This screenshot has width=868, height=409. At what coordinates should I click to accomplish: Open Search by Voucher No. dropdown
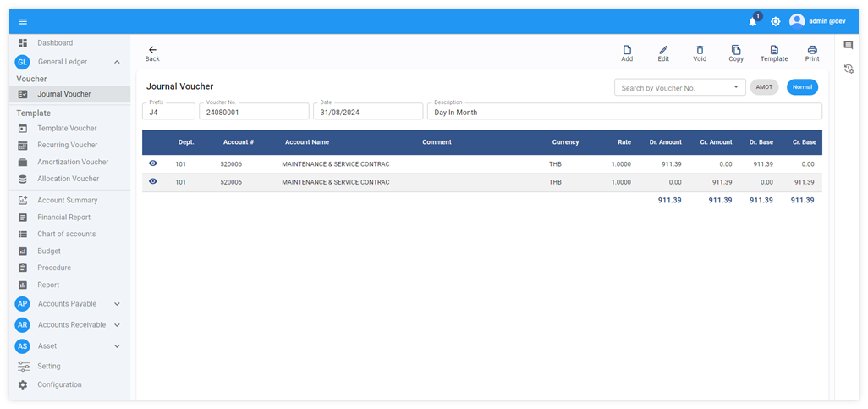pyautogui.click(x=735, y=87)
